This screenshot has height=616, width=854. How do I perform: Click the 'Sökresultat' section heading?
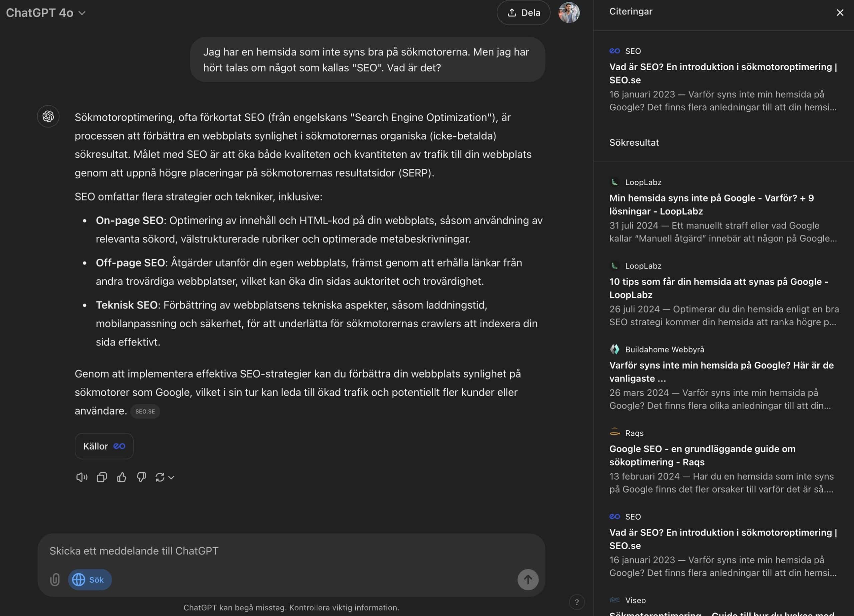coord(634,143)
